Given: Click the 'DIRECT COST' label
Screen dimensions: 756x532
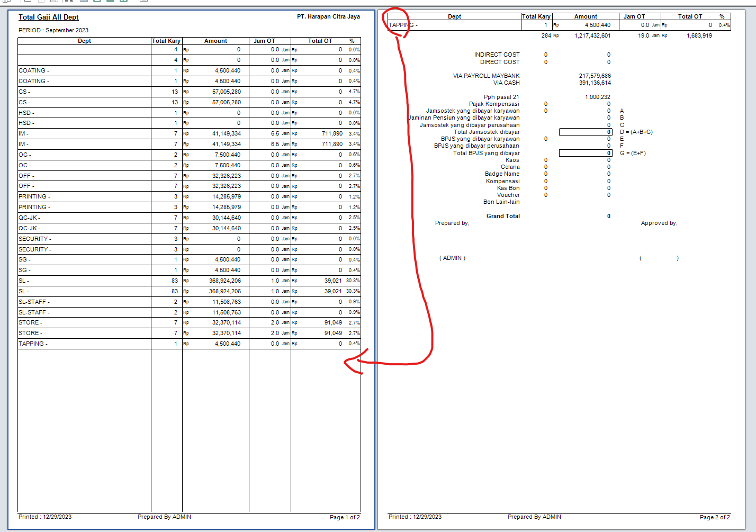Looking at the screenshot, I should pyautogui.click(x=500, y=62).
